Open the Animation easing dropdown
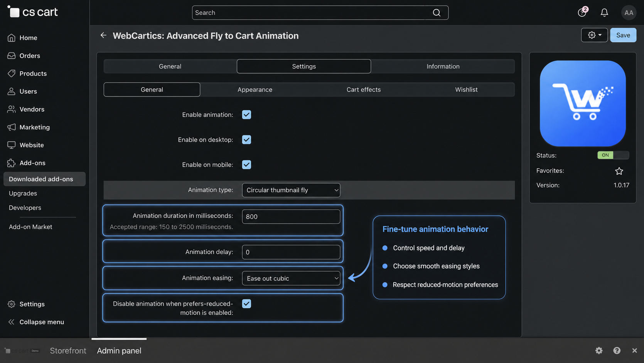644x363 pixels. pos(291,278)
